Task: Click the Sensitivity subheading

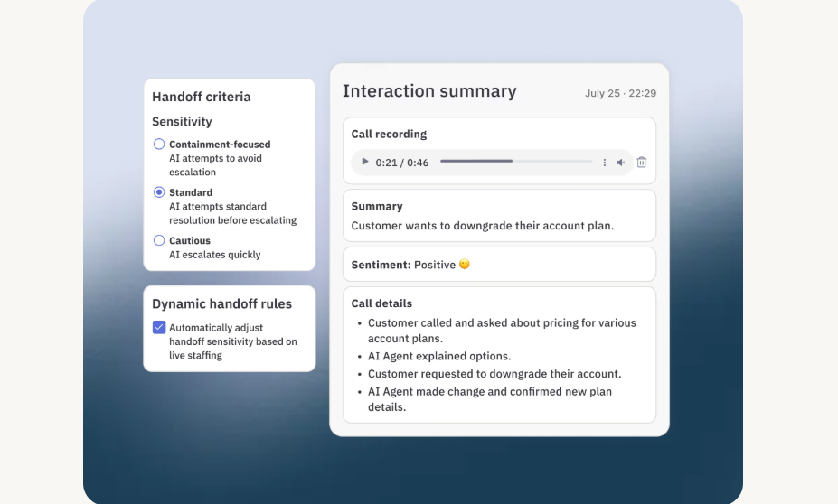Action: click(x=183, y=122)
